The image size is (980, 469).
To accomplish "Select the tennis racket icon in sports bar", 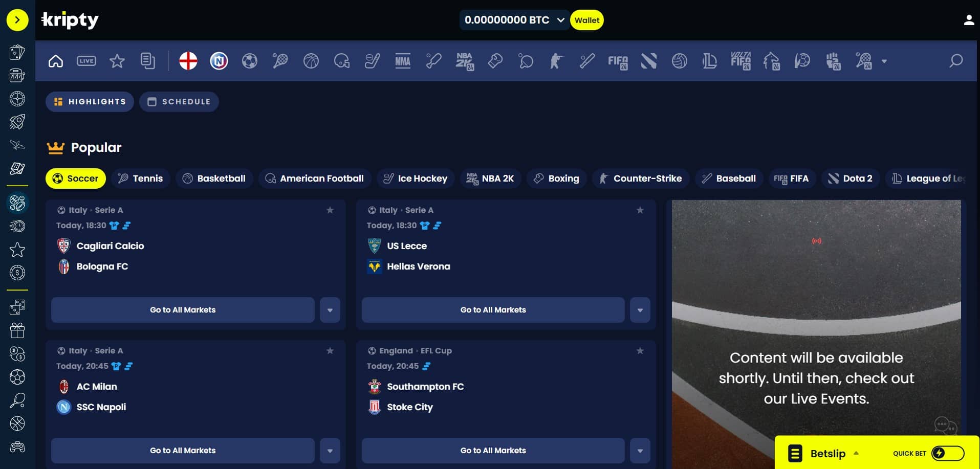I will [x=280, y=61].
